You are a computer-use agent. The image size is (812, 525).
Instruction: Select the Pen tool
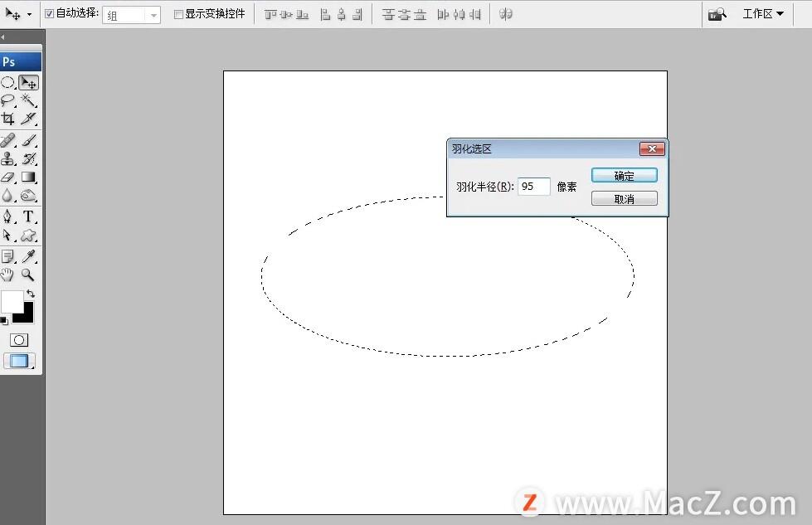7,216
